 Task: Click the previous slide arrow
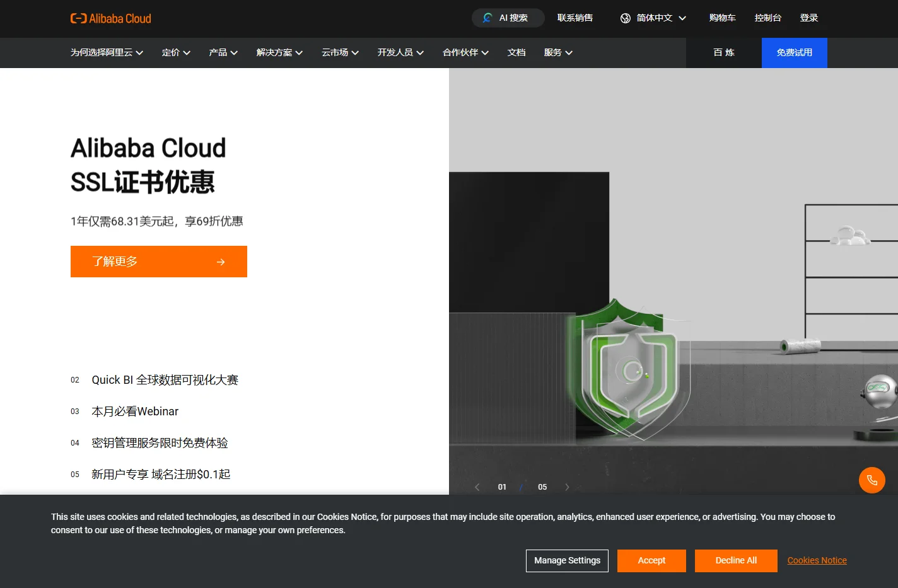tap(477, 487)
